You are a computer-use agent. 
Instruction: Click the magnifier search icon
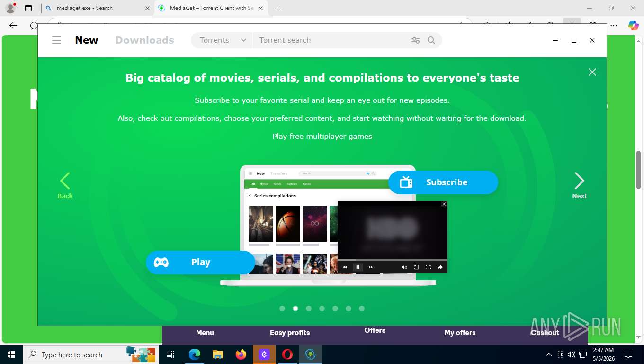pos(431,40)
